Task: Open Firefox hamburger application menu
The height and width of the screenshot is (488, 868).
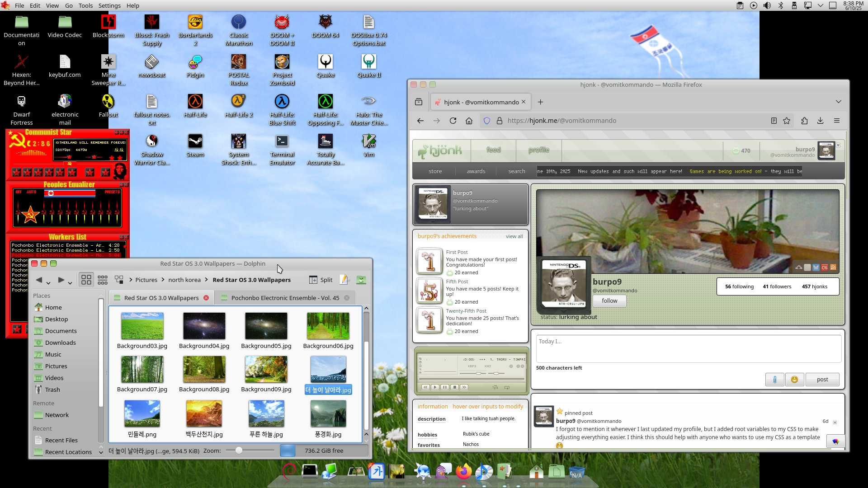Action: 837,121
